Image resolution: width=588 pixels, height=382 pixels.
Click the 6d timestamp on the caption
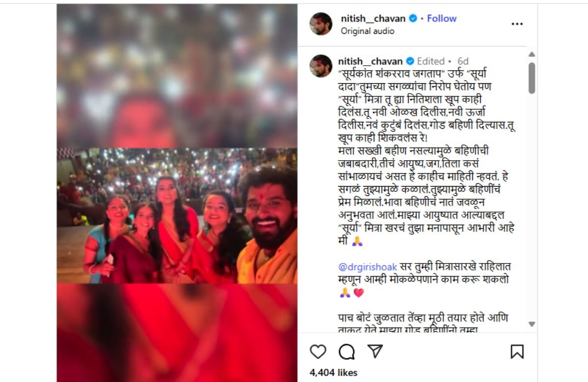click(x=463, y=61)
